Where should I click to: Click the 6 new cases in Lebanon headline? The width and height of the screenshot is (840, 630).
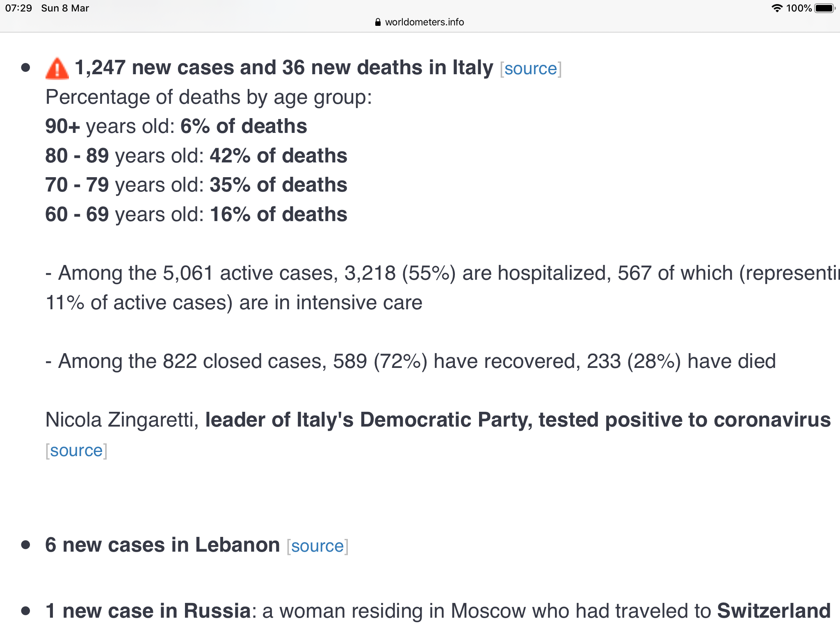(162, 545)
